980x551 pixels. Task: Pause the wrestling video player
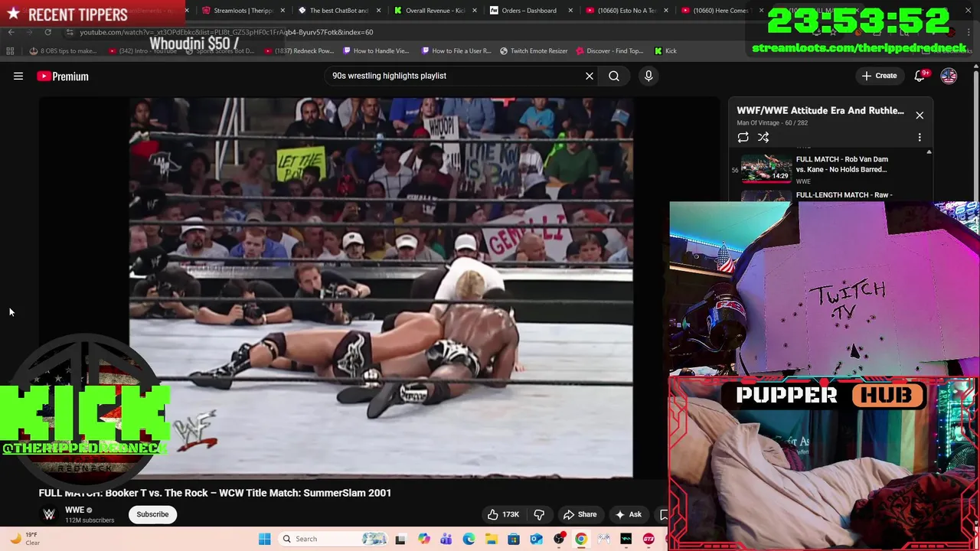(x=381, y=288)
